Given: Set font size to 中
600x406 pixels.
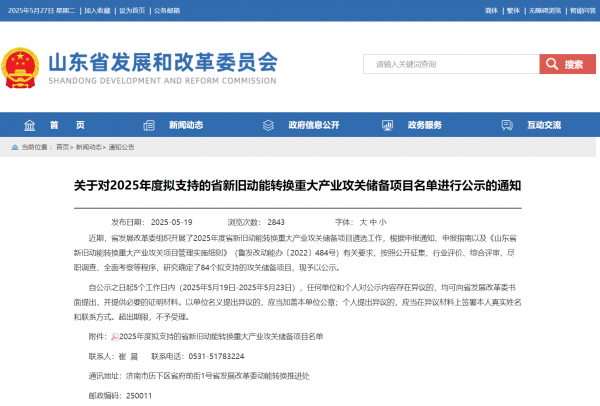Looking at the screenshot, I should tap(373, 222).
